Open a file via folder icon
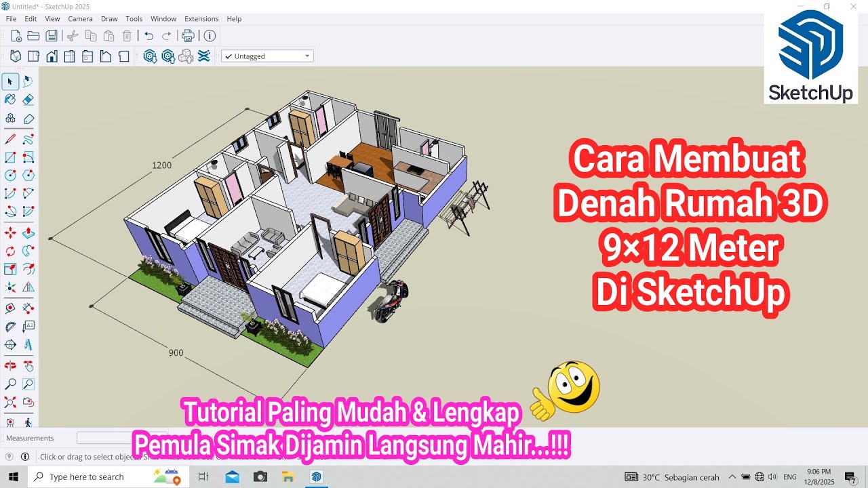This screenshot has height=488, width=868. click(33, 36)
